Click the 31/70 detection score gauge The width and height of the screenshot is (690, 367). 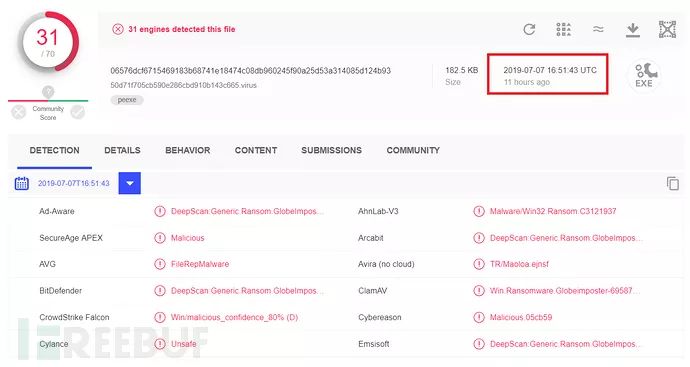click(49, 42)
